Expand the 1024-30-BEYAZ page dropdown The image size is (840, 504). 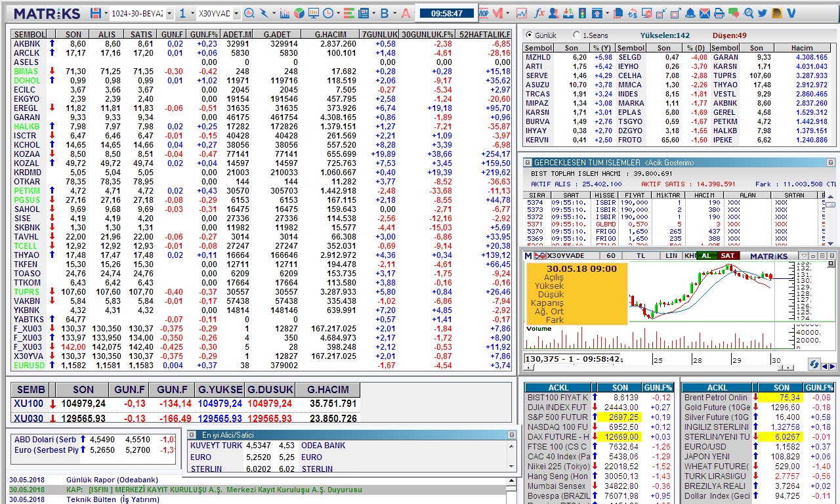coord(169,14)
